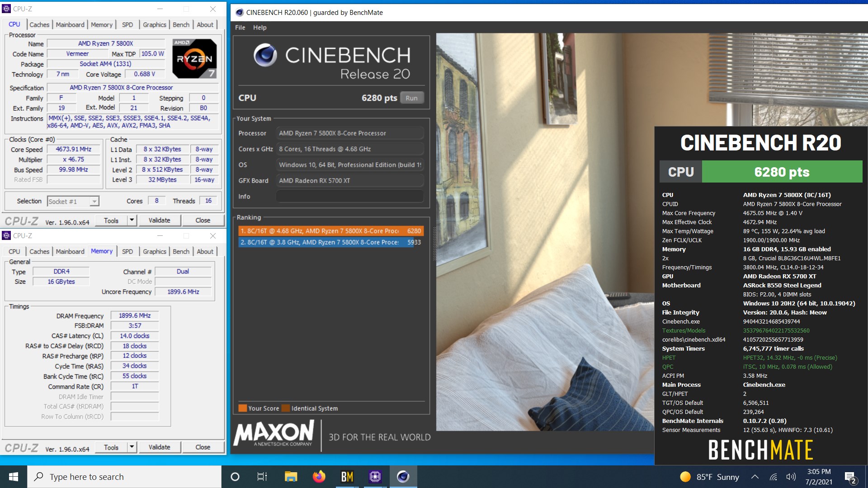Open Task View icon on taskbar
The height and width of the screenshot is (488, 868).
point(262,477)
